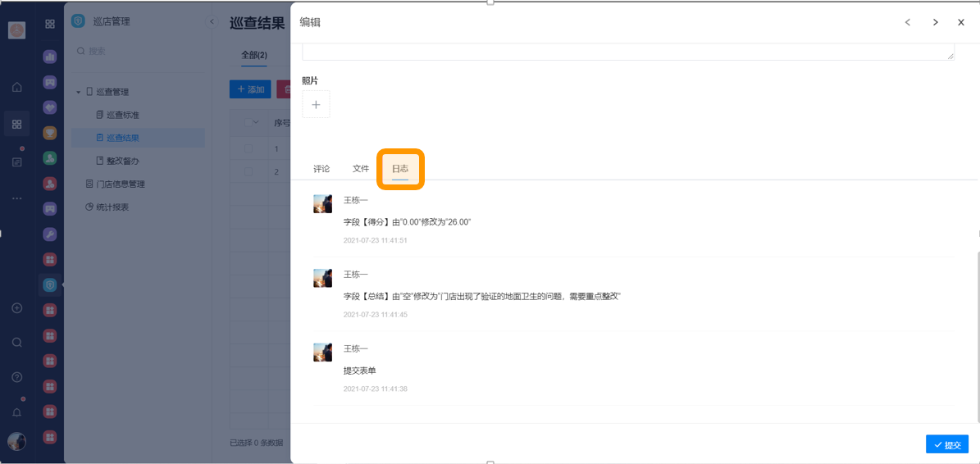Click the help question mark icon
980x464 pixels.
pos(16,377)
